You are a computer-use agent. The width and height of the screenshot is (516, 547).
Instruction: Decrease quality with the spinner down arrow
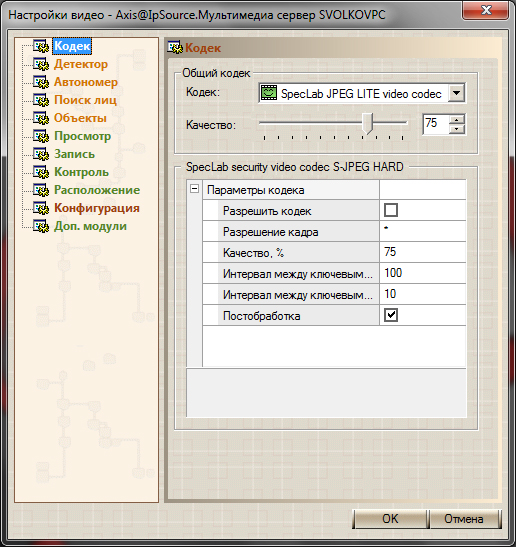pyautogui.click(x=457, y=129)
